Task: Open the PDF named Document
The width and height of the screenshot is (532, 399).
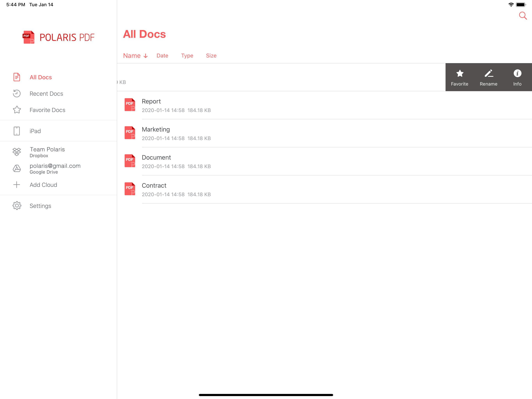Action: click(x=156, y=161)
